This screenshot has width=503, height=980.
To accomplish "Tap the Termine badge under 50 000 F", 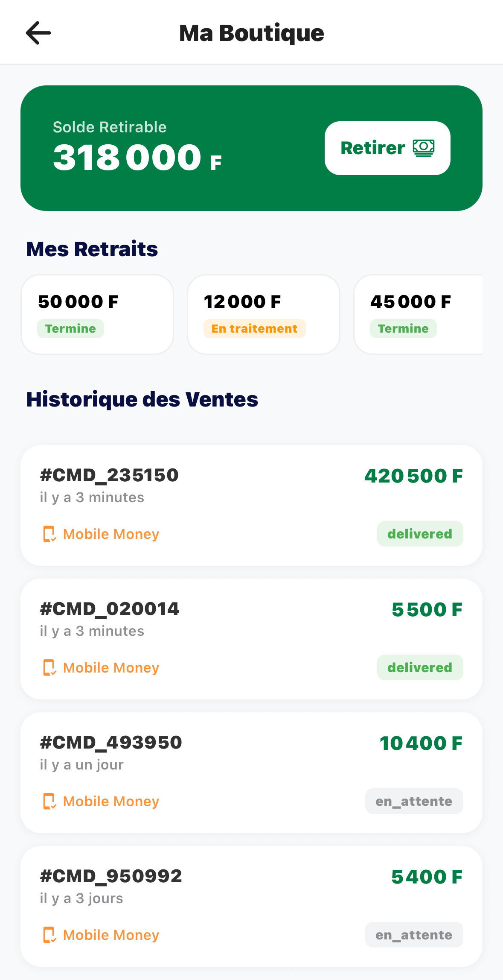I will pos(70,329).
